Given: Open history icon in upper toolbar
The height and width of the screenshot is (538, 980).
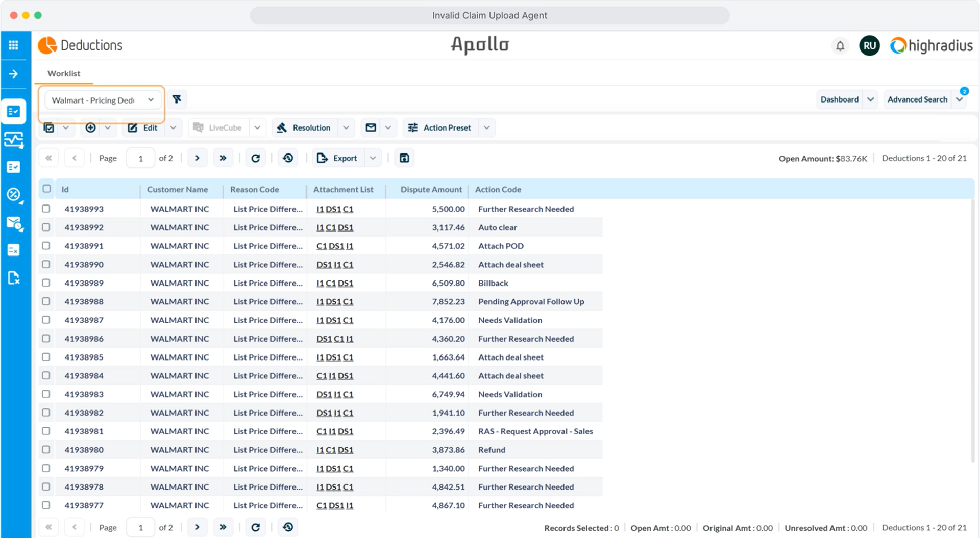Looking at the screenshot, I should (288, 158).
